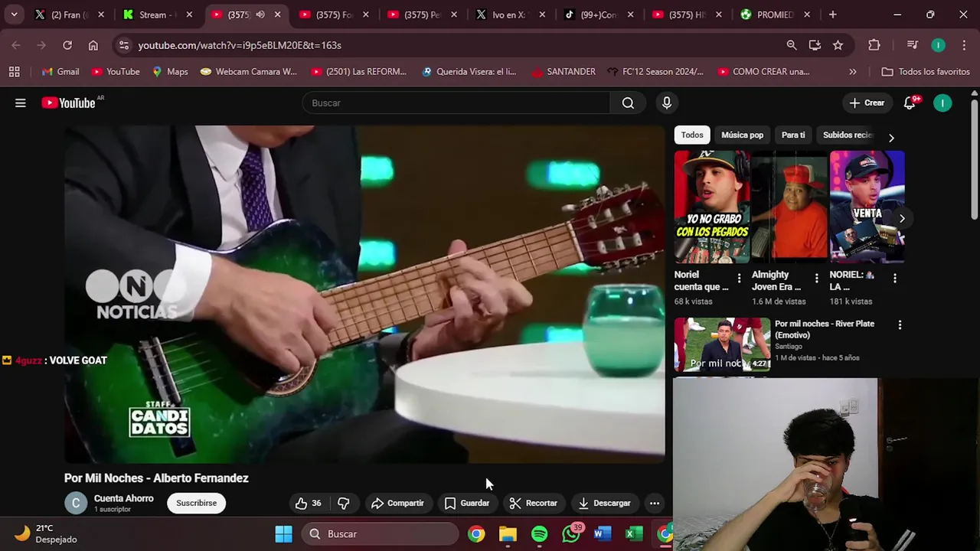Open options for Por mil noches River Plate
This screenshot has width=980, height=551.
coord(900,325)
